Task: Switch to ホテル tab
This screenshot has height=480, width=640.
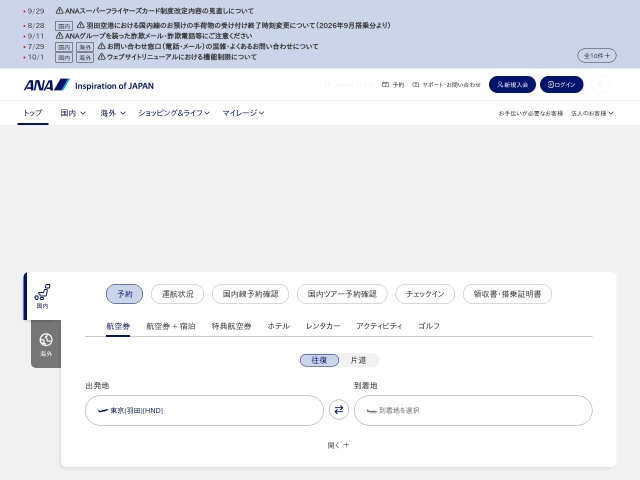Action: pos(279,326)
